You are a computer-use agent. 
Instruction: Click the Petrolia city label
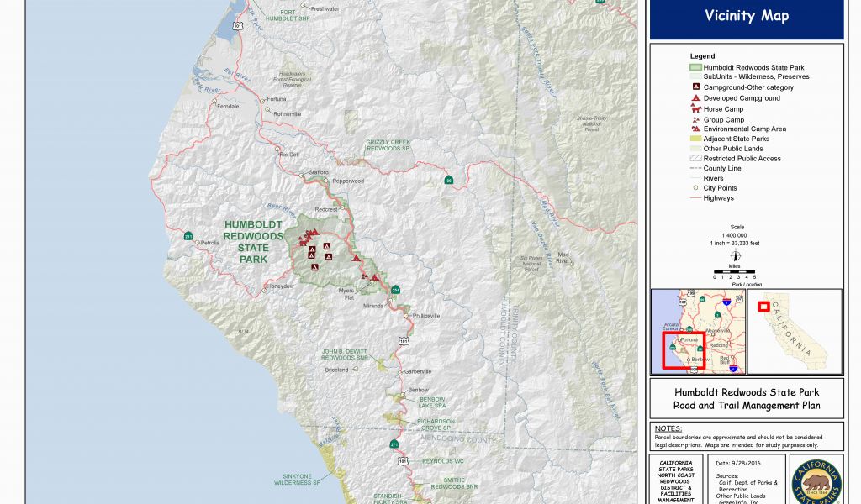click(x=210, y=243)
